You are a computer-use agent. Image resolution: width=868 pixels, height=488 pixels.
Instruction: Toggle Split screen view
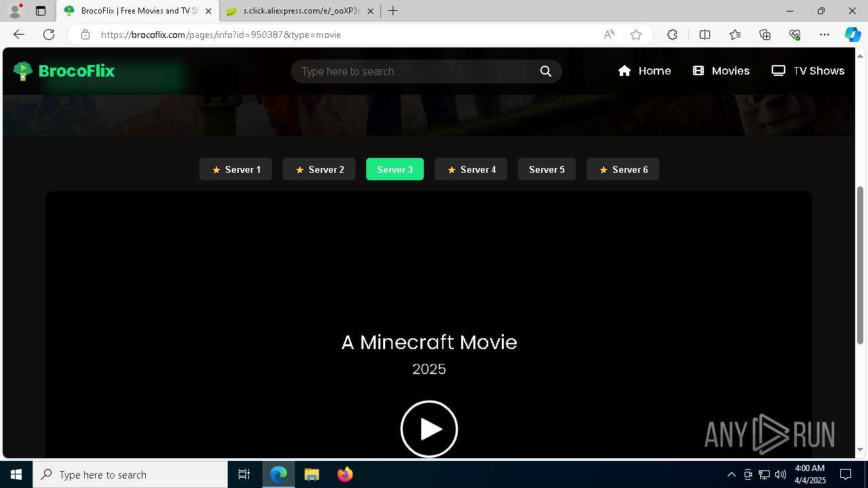705,35
